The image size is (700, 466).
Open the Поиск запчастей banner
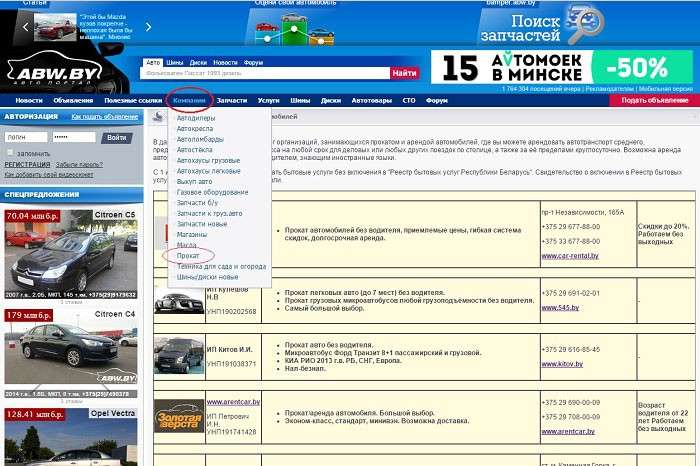point(542,25)
